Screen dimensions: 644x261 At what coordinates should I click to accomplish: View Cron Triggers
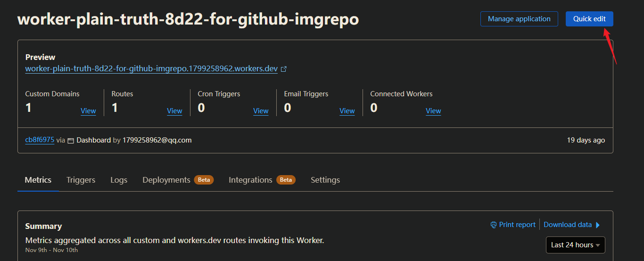(x=261, y=111)
